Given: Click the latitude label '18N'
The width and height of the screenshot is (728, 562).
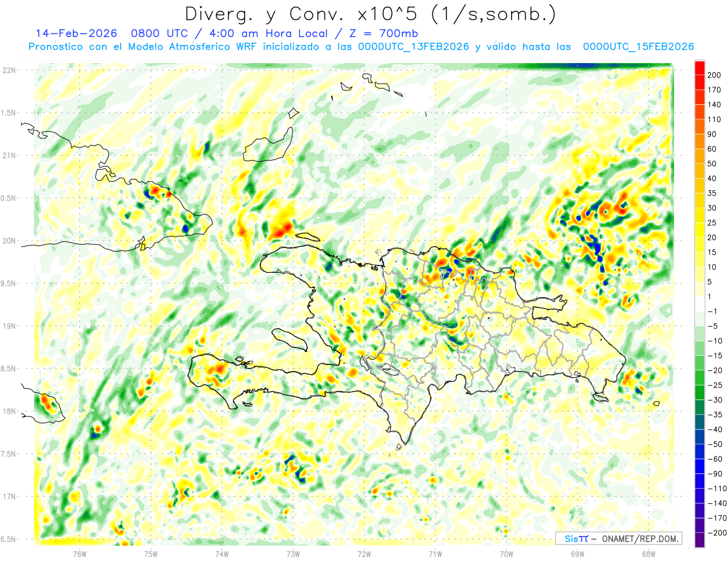Looking at the screenshot, I should pyautogui.click(x=9, y=411).
